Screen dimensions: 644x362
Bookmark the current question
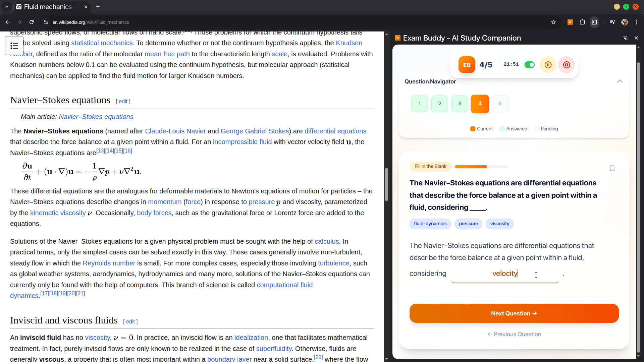(x=612, y=168)
